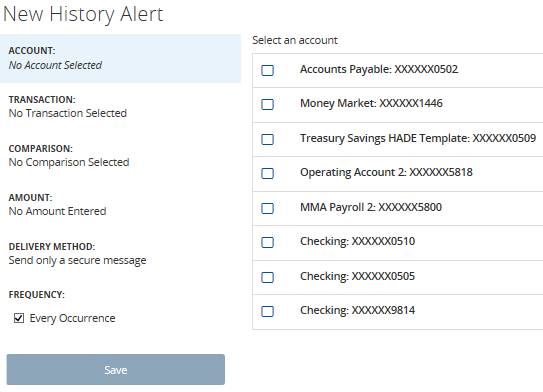
Task: Click 'No Account Selected' text
Action: (55, 65)
